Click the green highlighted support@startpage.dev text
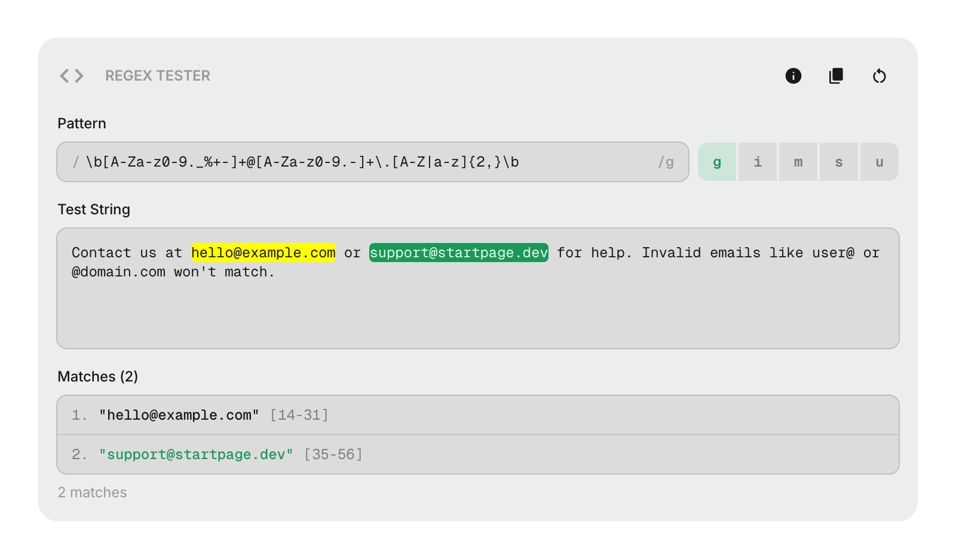Viewport: 956px width, 560px height. click(x=458, y=253)
